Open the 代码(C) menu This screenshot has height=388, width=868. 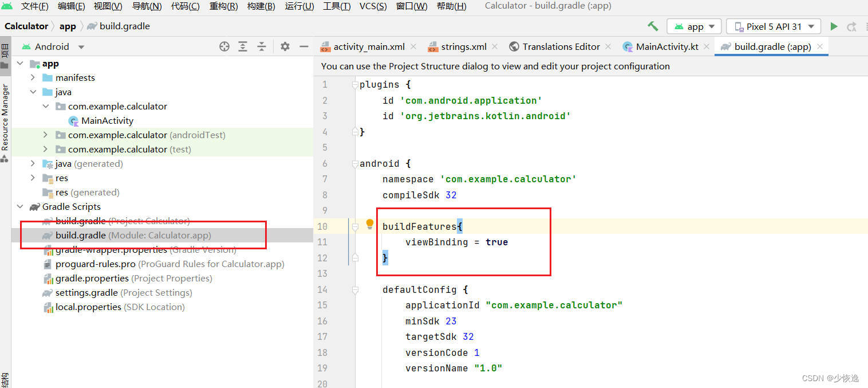(x=186, y=6)
